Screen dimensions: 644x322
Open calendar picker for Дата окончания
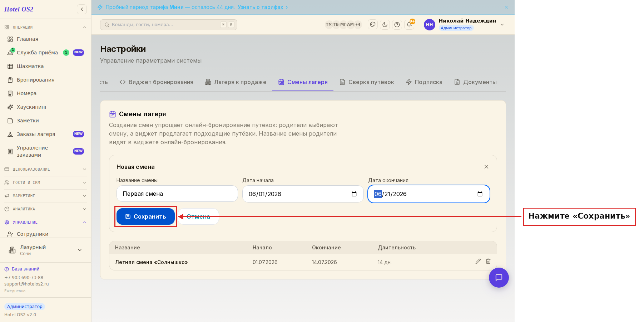tap(480, 194)
